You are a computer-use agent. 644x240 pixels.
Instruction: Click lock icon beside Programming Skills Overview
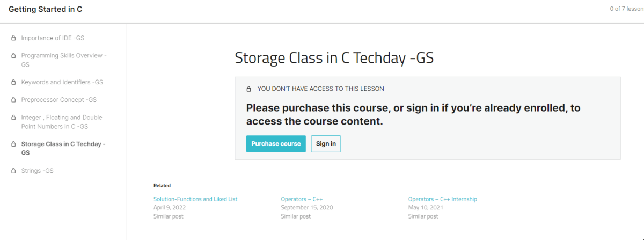[13, 56]
